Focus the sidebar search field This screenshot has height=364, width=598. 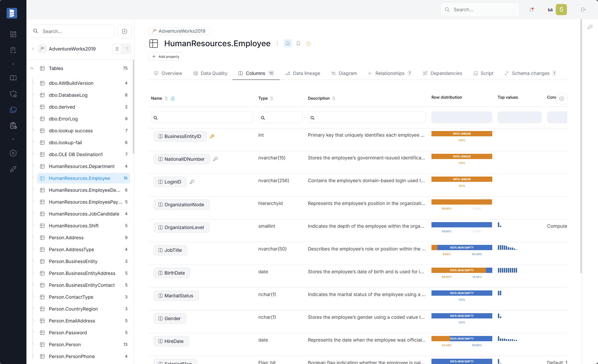(72, 31)
